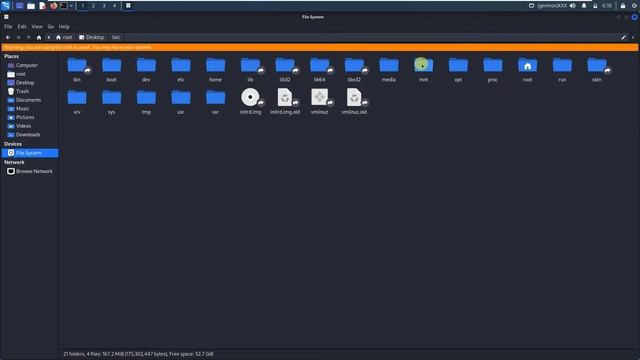Open the View menu
The image size is (640, 360).
coord(37,27)
